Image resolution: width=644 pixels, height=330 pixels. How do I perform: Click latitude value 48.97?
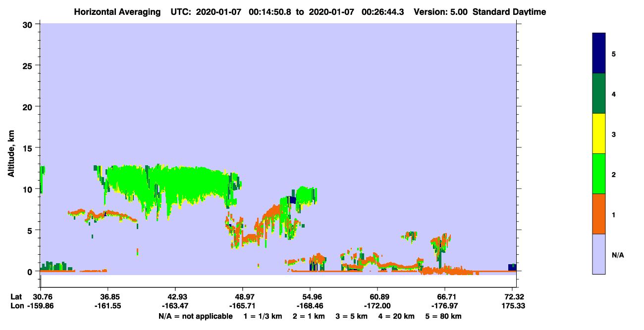coord(243,297)
